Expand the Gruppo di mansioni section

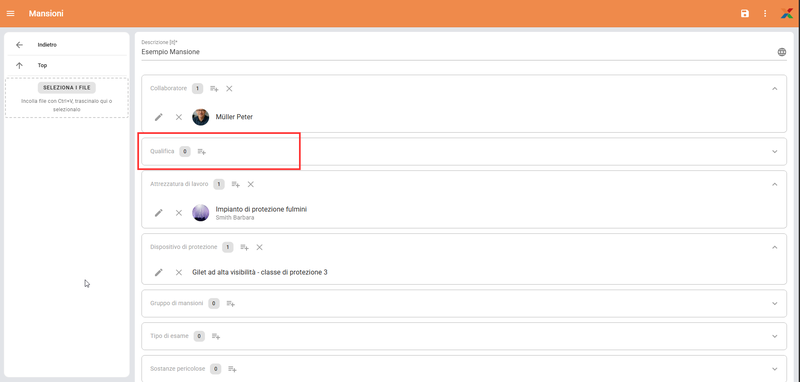coord(774,303)
